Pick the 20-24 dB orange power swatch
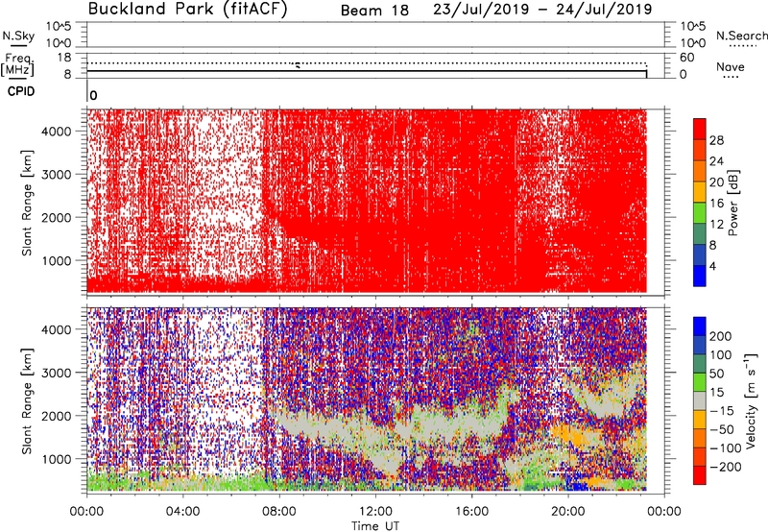Image resolution: width=768 pixels, height=532 pixels. click(x=700, y=171)
